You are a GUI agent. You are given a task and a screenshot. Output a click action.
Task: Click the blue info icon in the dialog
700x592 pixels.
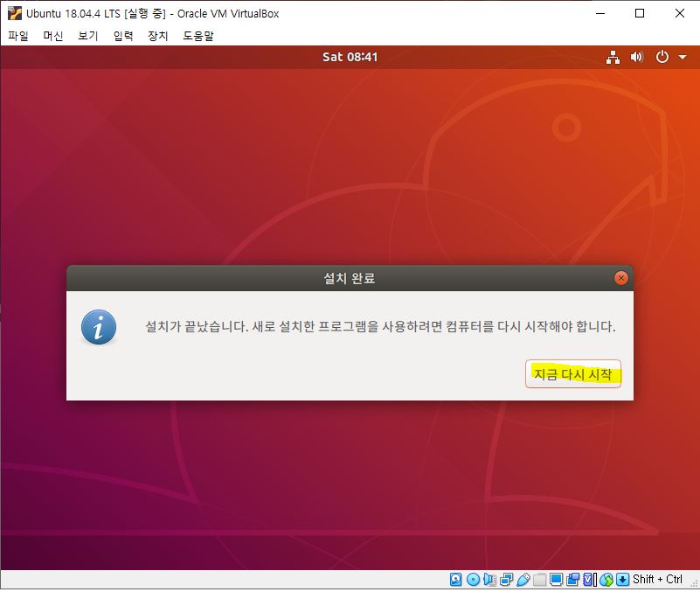[99, 327]
